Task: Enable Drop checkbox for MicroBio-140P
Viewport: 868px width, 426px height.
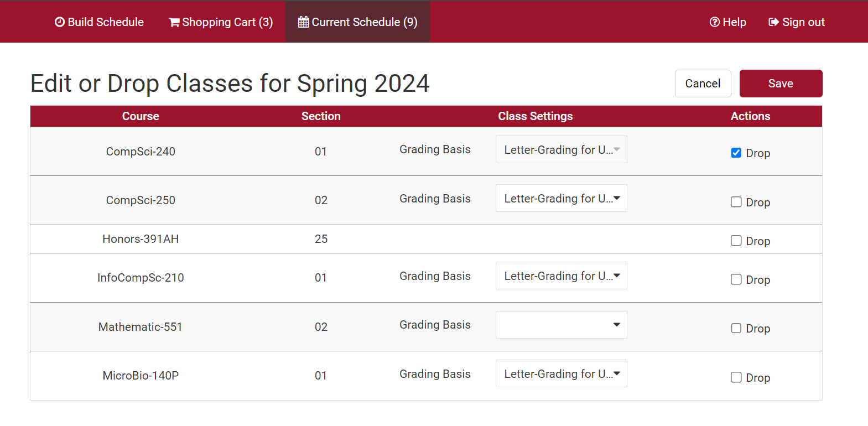Action: tap(736, 377)
